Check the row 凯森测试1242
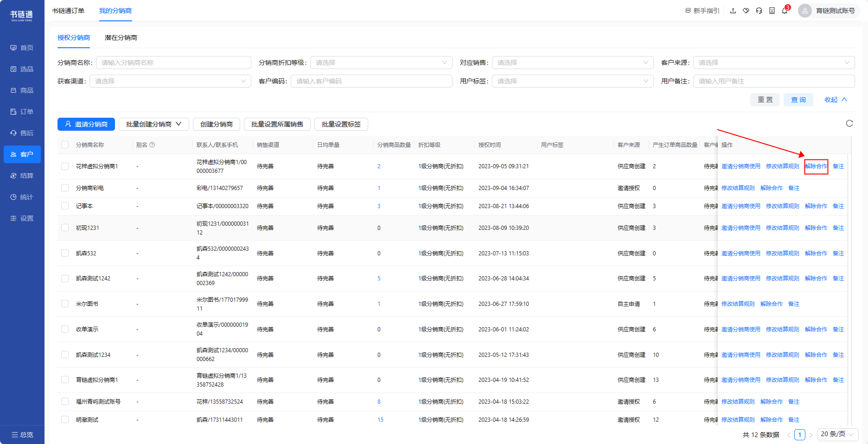Viewport: 868px width, 444px height. click(x=65, y=279)
